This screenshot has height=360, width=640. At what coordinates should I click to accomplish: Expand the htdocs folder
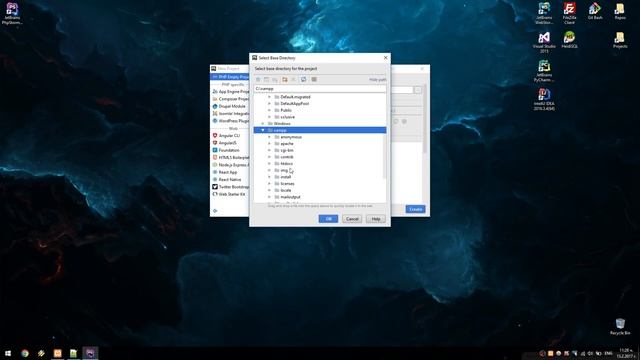pos(269,164)
